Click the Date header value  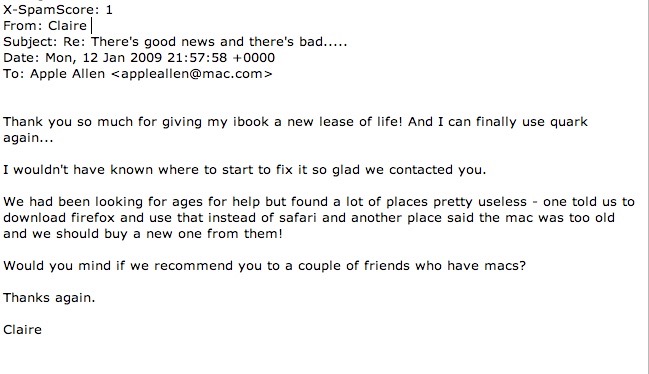point(160,58)
